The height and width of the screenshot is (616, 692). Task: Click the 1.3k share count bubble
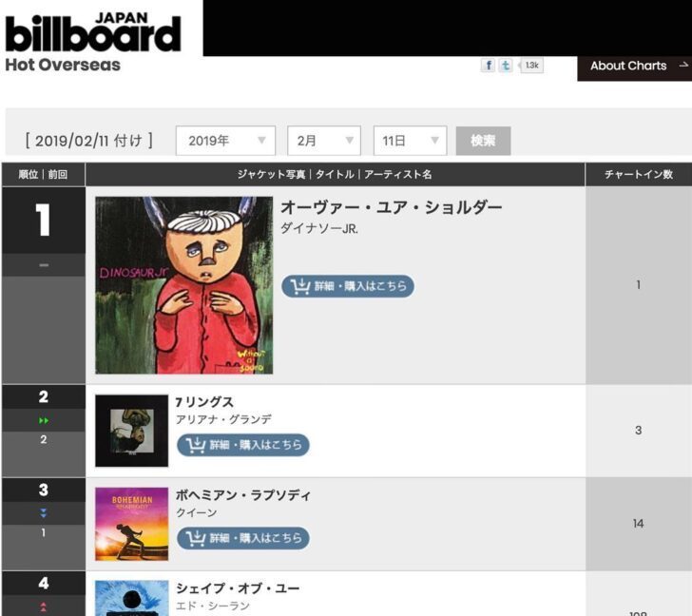[531, 66]
